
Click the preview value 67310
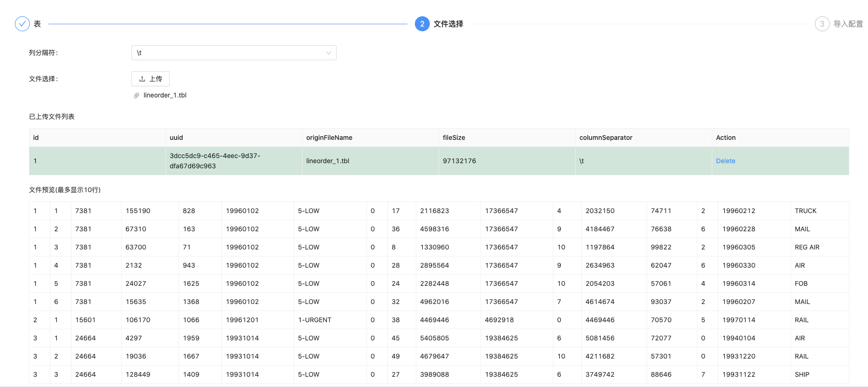point(136,229)
